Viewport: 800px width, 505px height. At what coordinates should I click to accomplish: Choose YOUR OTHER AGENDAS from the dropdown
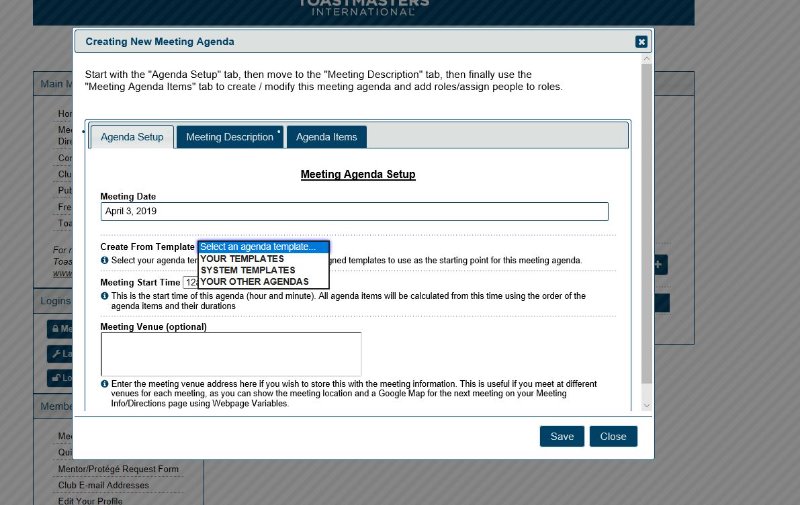coord(263,282)
